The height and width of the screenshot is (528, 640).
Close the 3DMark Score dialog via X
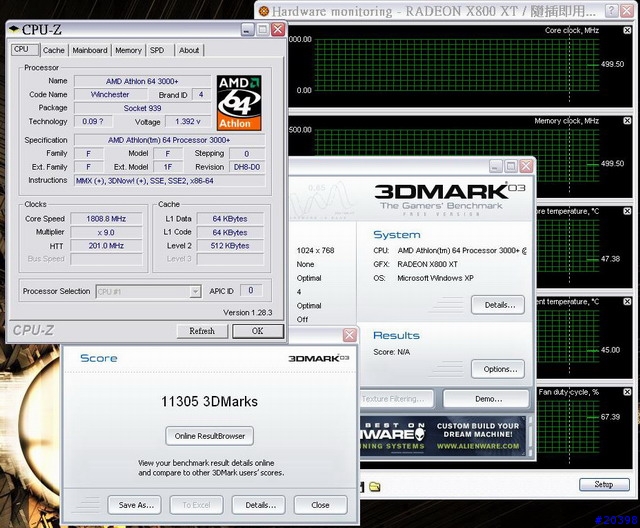(349, 335)
